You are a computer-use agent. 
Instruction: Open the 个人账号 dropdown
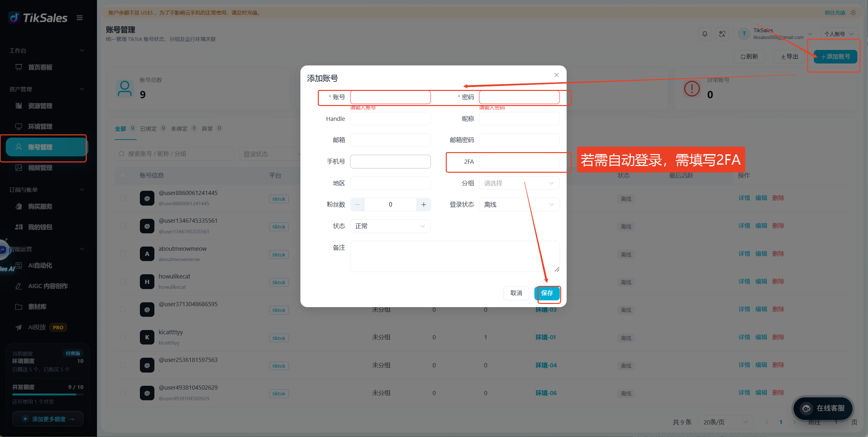pyautogui.click(x=838, y=34)
